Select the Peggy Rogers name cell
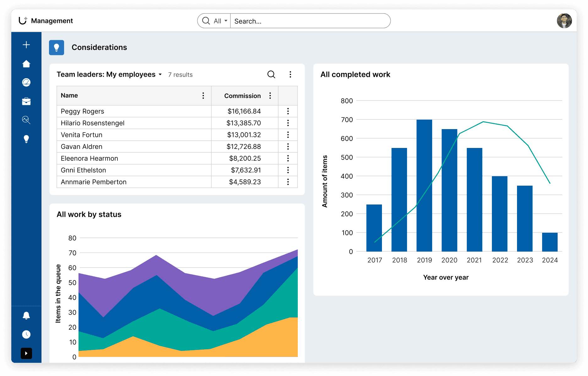This screenshot has width=588, height=376. pyautogui.click(x=134, y=111)
